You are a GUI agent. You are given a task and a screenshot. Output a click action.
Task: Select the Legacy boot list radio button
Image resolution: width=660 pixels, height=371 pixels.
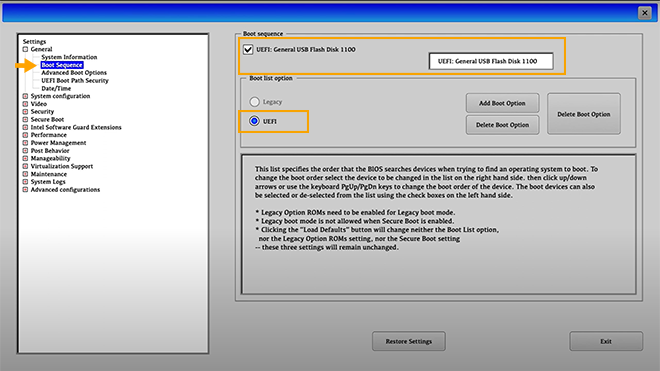tap(254, 102)
